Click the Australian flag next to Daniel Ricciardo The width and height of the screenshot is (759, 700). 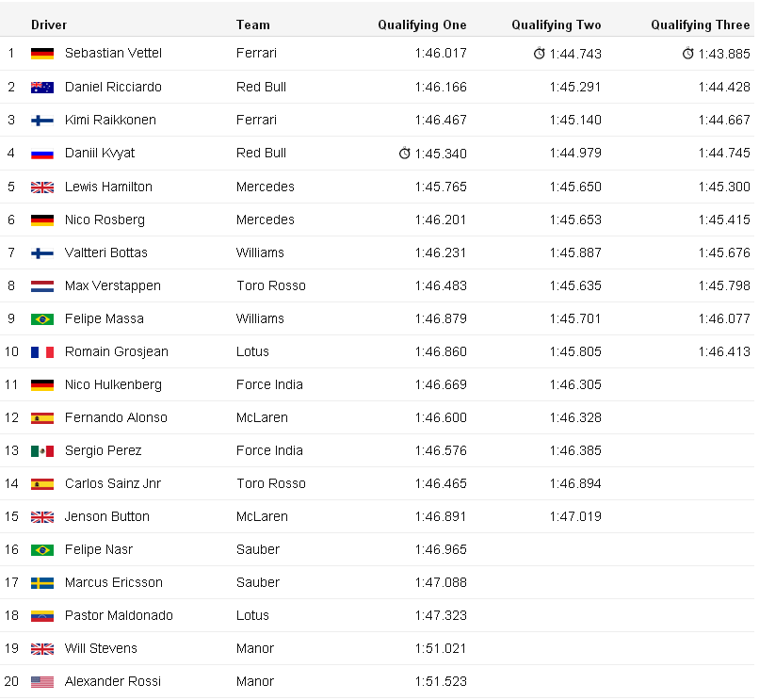click(x=42, y=87)
